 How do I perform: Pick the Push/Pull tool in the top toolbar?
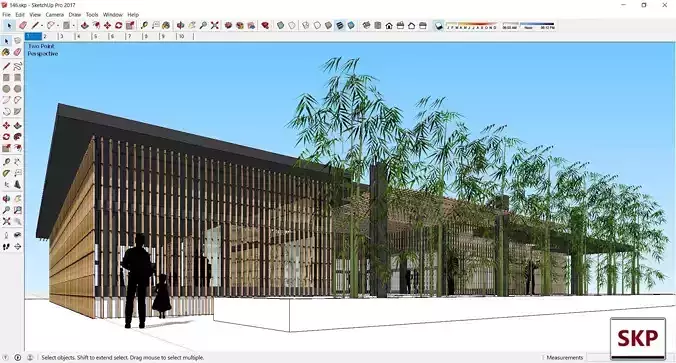(x=84, y=25)
